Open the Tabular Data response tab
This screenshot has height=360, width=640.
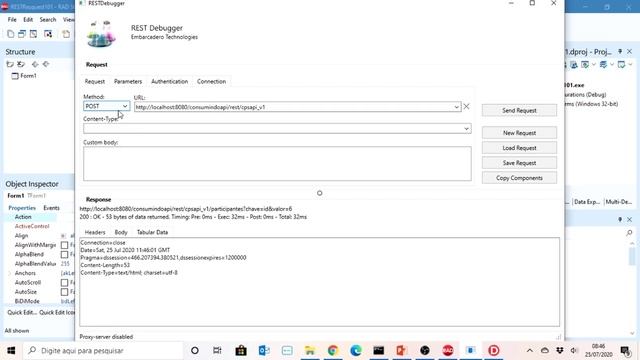click(x=152, y=232)
